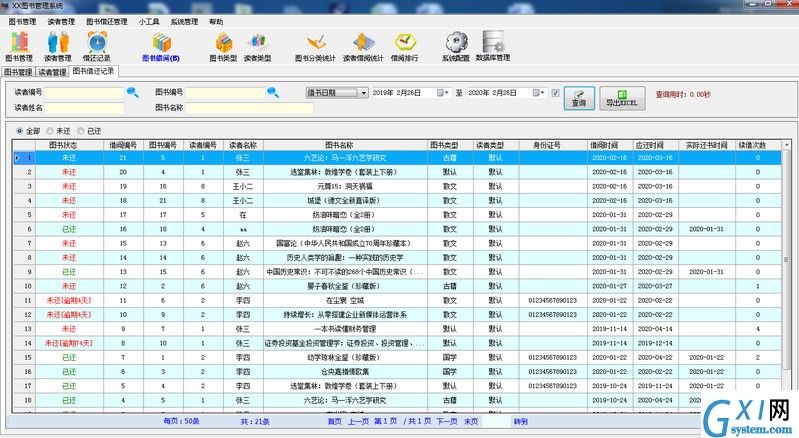Click magnifier icon beside 读者编号 field
The image size is (799, 438).
[132, 92]
